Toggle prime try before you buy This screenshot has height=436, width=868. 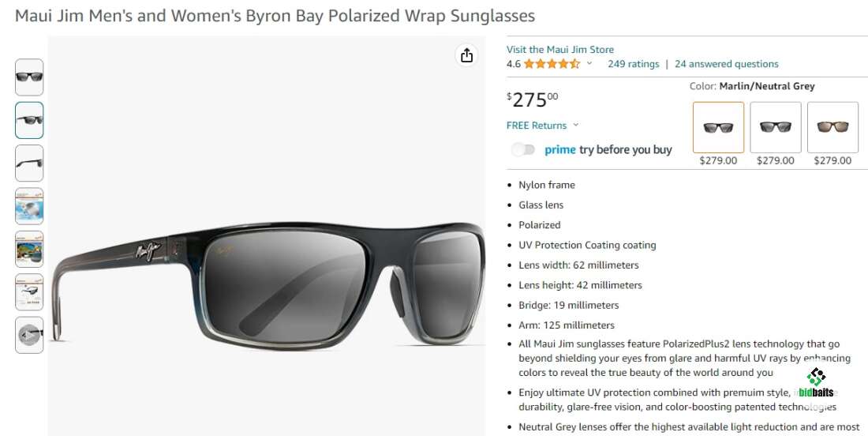point(523,149)
